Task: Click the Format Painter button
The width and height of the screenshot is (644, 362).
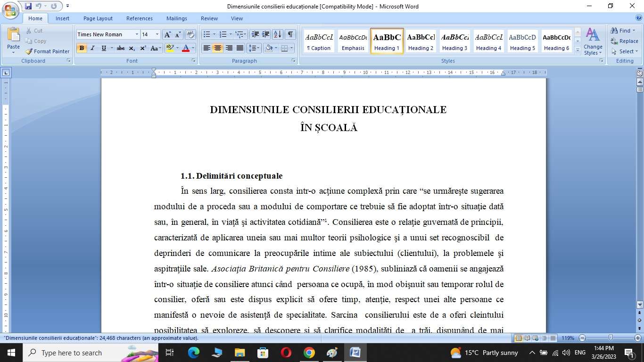Action: 47,51
